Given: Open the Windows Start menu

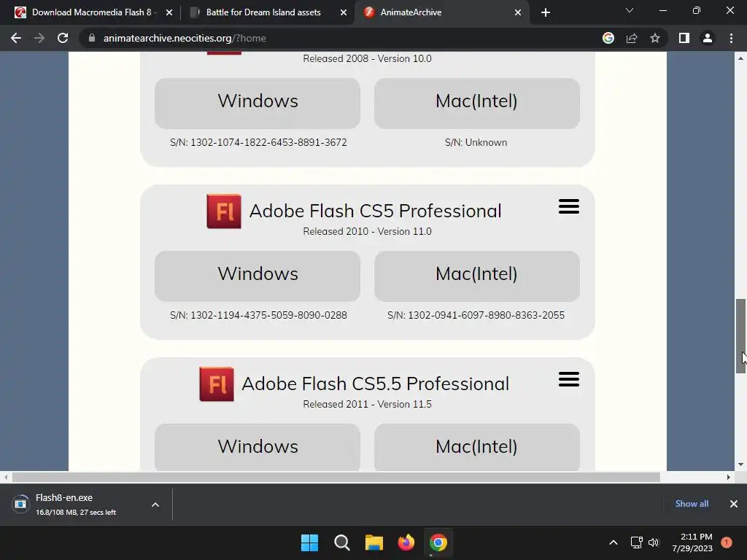Looking at the screenshot, I should coord(309,542).
